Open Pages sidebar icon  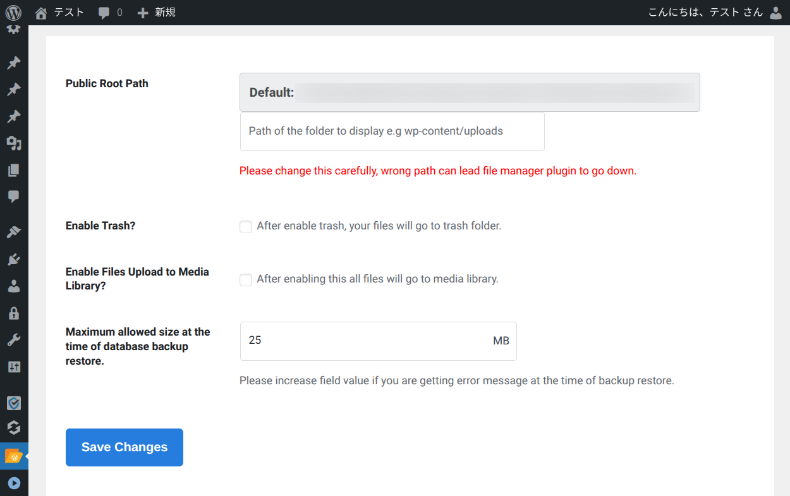pos(14,170)
